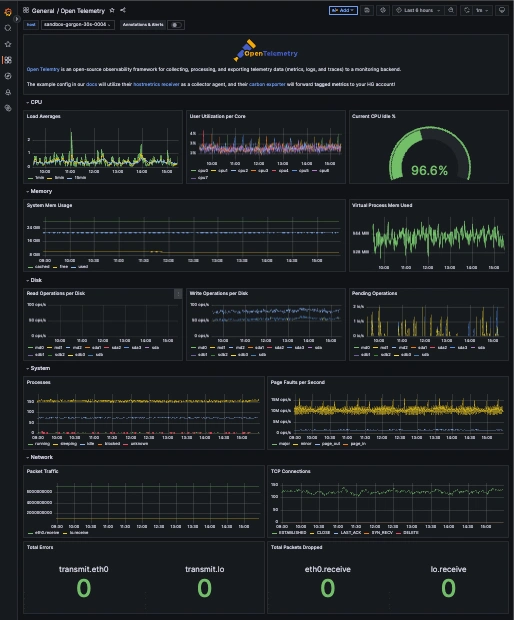The width and height of the screenshot is (514, 620).
Task: Open the Read Operations panel menu
Action: (178, 294)
